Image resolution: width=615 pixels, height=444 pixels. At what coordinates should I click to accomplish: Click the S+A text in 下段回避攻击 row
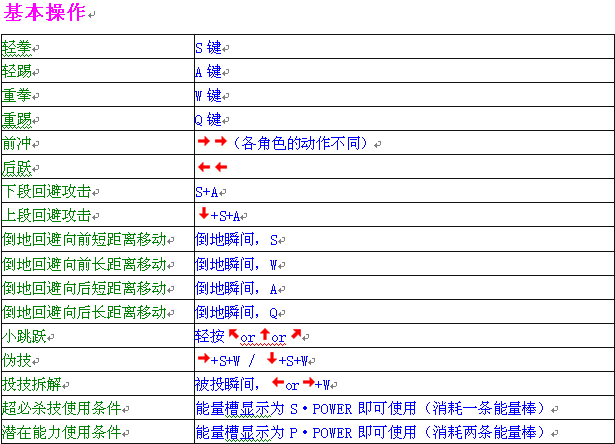(x=209, y=191)
